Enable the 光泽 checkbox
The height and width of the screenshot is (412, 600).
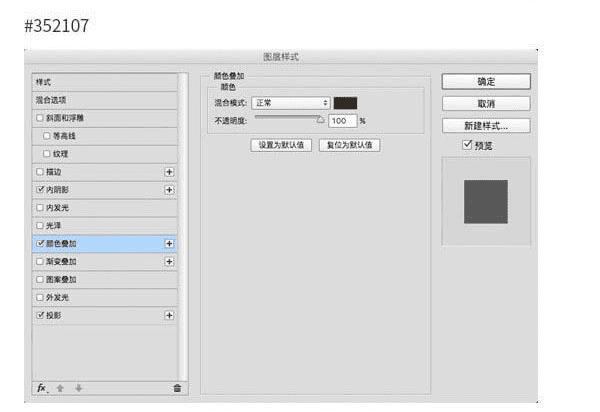40,225
